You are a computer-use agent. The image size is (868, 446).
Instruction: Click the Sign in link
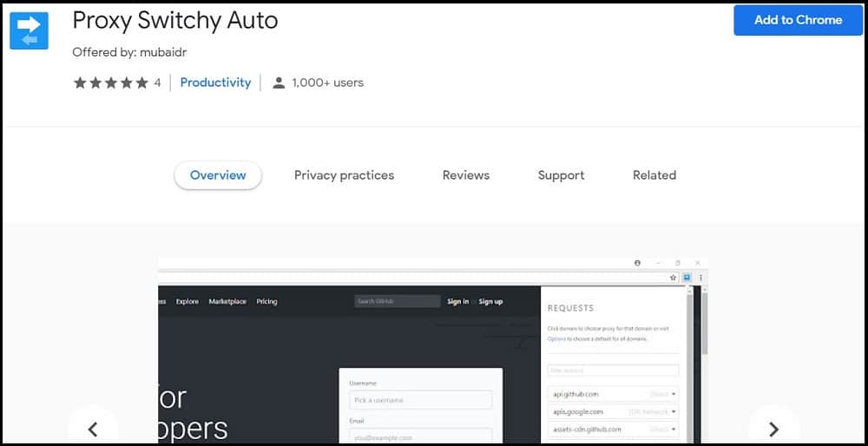click(x=457, y=302)
